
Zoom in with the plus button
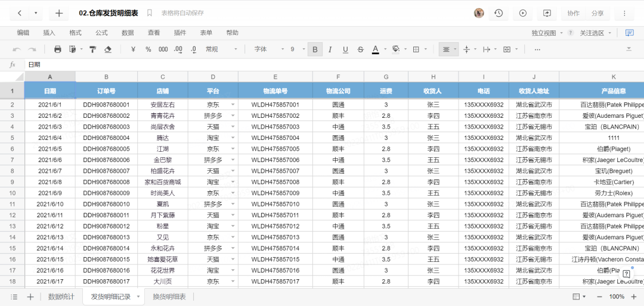pyautogui.click(x=633, y=296)
